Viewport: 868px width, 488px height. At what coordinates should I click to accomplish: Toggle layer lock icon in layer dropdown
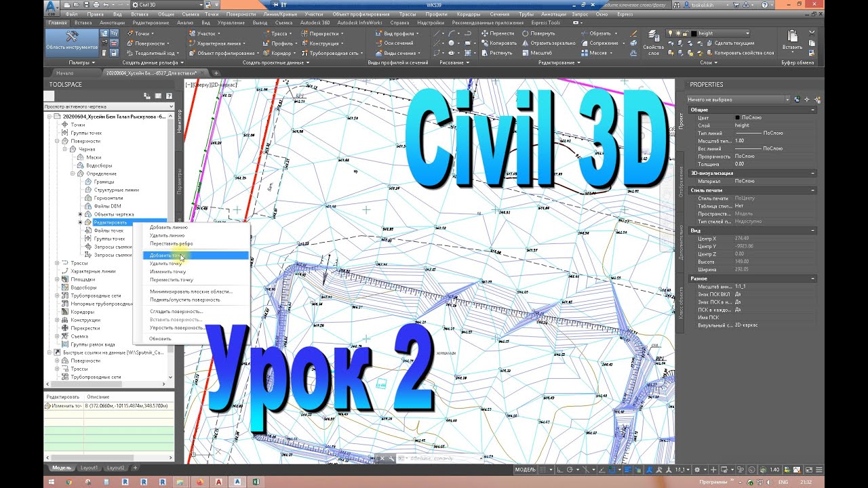click(684, 33)
